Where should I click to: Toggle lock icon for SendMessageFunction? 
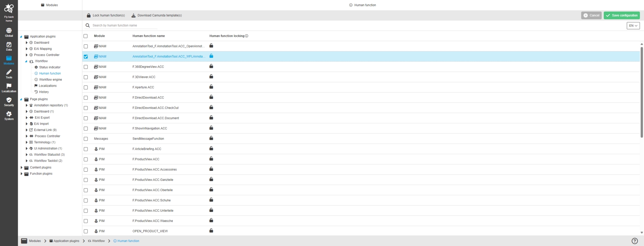(211, 138)
